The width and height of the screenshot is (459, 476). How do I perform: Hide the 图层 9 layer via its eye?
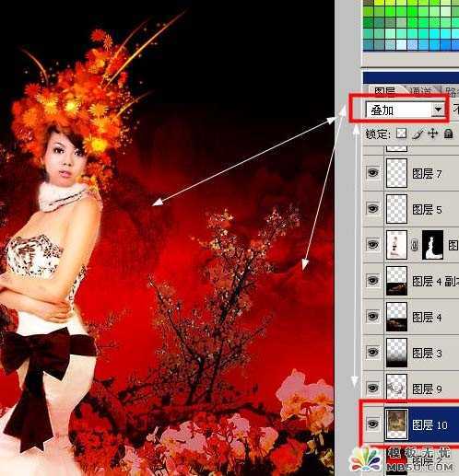click(373, 389)
